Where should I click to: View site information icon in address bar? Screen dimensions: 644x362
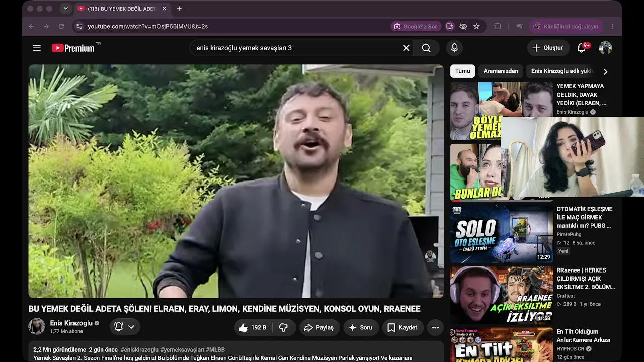pos(79,26)
